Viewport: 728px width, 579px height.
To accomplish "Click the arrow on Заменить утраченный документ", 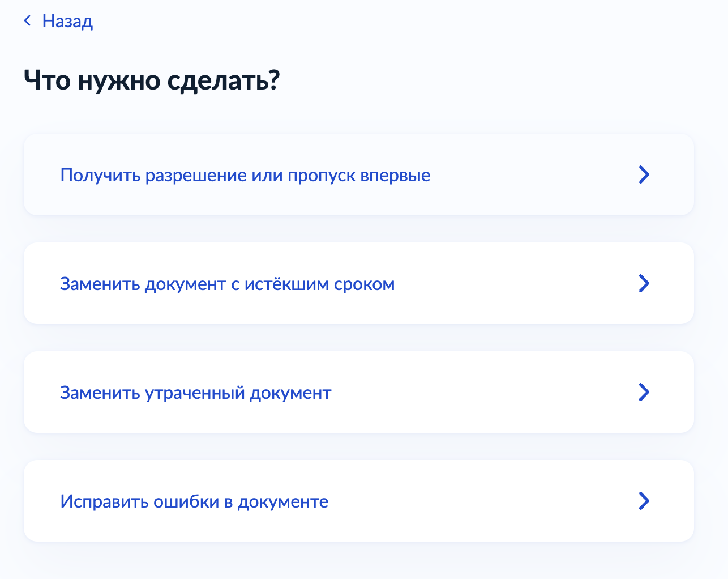I will tap(644, 392).
